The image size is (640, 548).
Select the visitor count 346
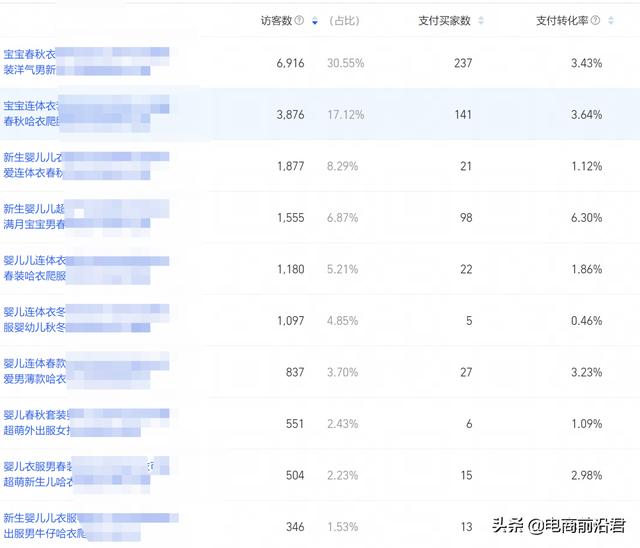coord(295,527)
